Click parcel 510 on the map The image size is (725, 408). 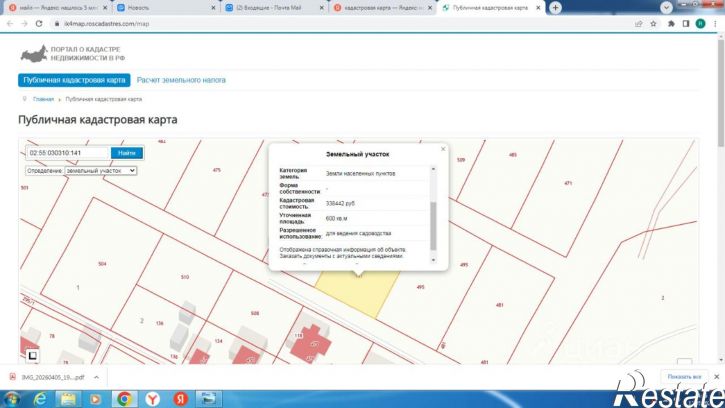tap(185, 277)
